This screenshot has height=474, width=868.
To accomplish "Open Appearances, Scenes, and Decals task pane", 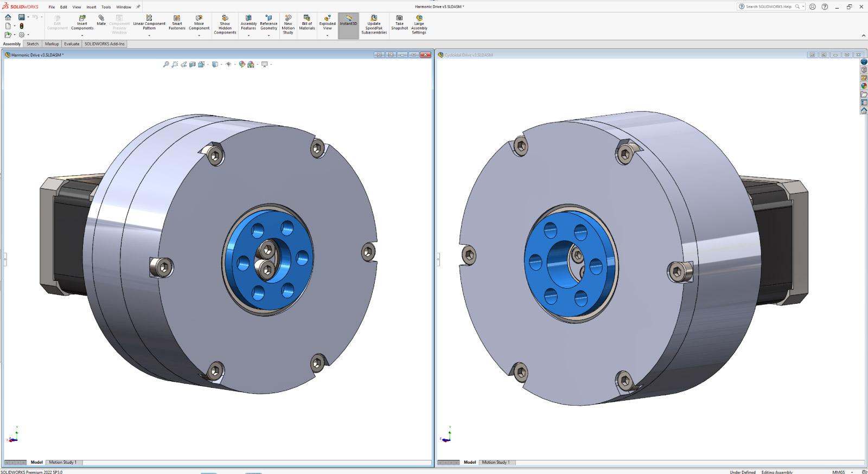I will 864,86.
